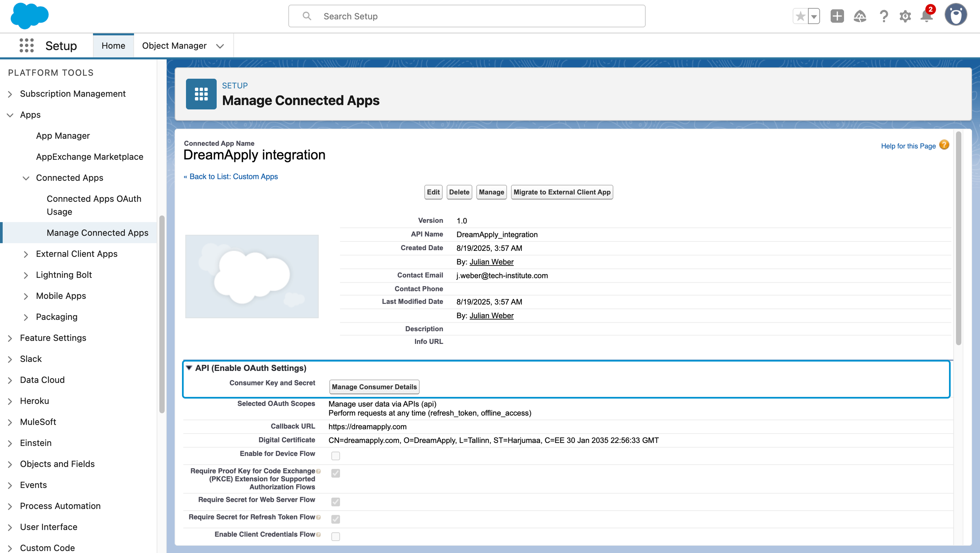
Task: Open AppExchange Marketplace in sidebar
Action: [89, 157]
